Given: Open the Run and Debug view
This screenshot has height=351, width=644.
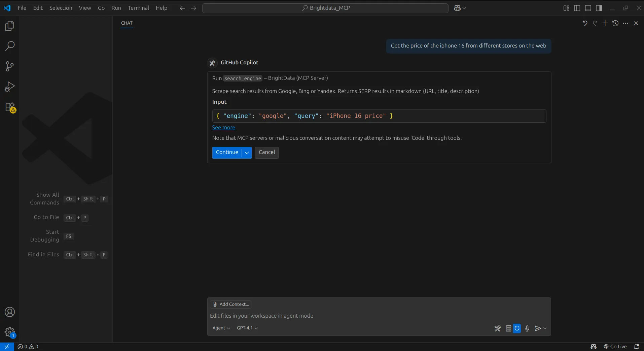Looking at the screenshot, I should [9, 86].
